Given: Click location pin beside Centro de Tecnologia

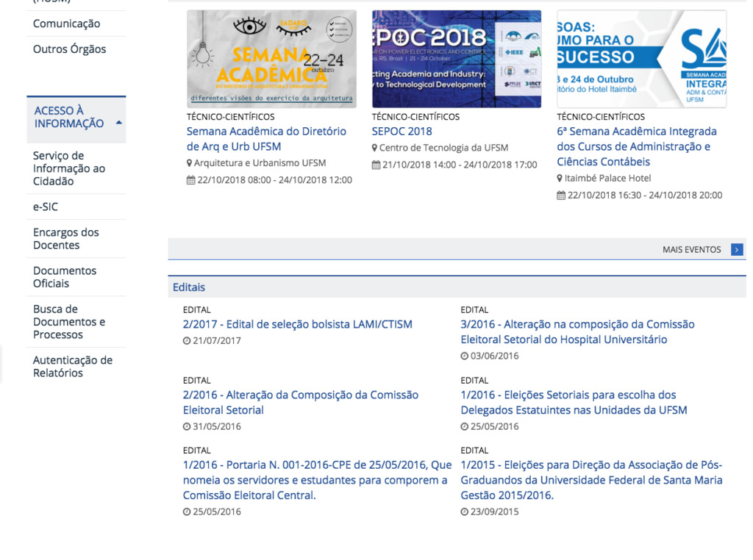Looking at the screenshot, I should (375, 148).
